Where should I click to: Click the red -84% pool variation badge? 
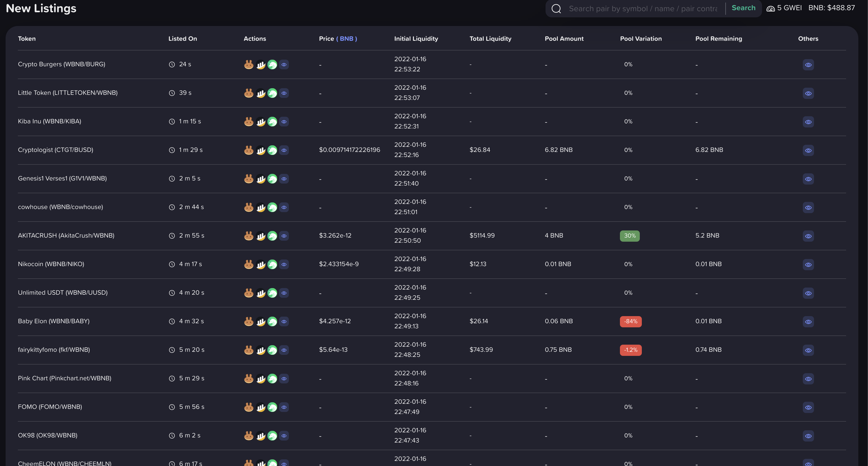coord(630,321)
